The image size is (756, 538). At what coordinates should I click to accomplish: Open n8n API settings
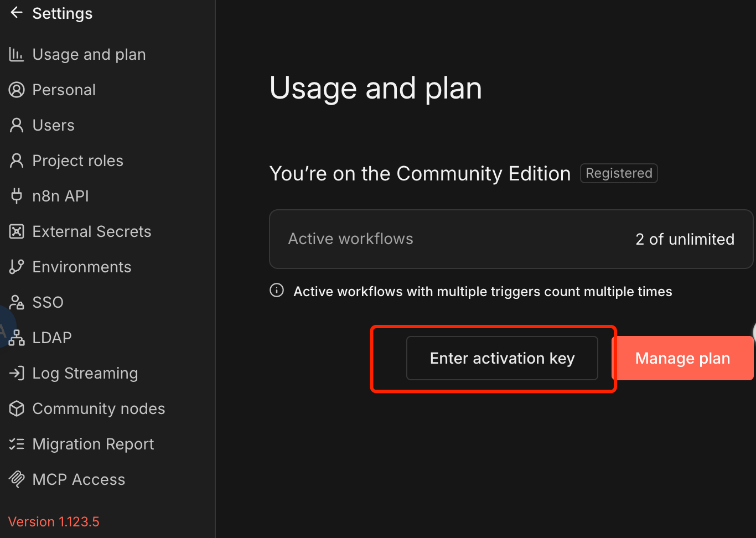tap(61, 196)
